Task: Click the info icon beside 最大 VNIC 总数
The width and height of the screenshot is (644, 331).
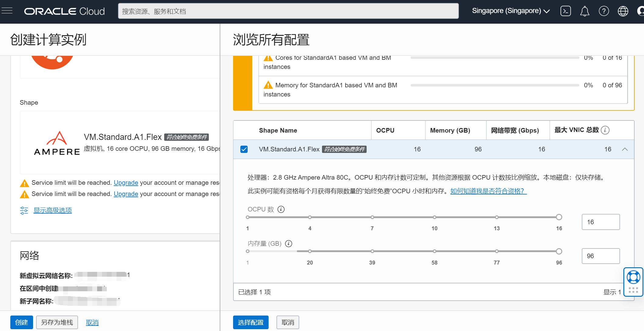Action: (x=605, y=130)
